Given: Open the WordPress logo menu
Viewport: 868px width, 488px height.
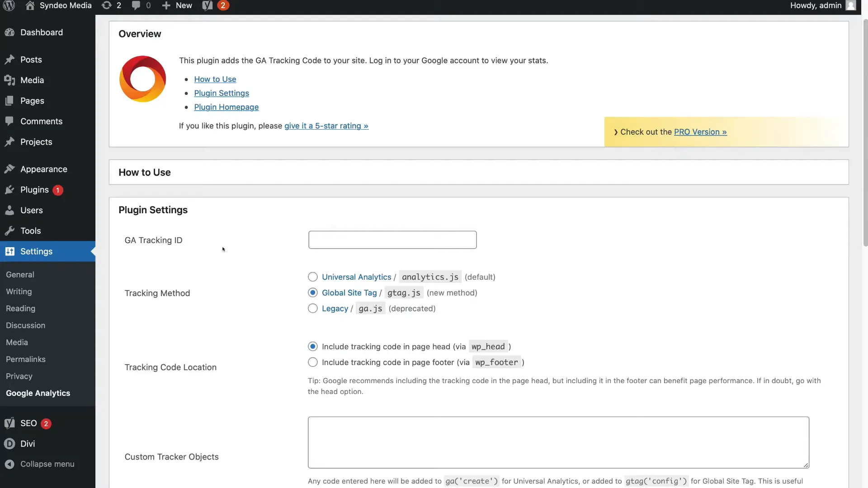Looking at the screenshot, I should (9, 5).
